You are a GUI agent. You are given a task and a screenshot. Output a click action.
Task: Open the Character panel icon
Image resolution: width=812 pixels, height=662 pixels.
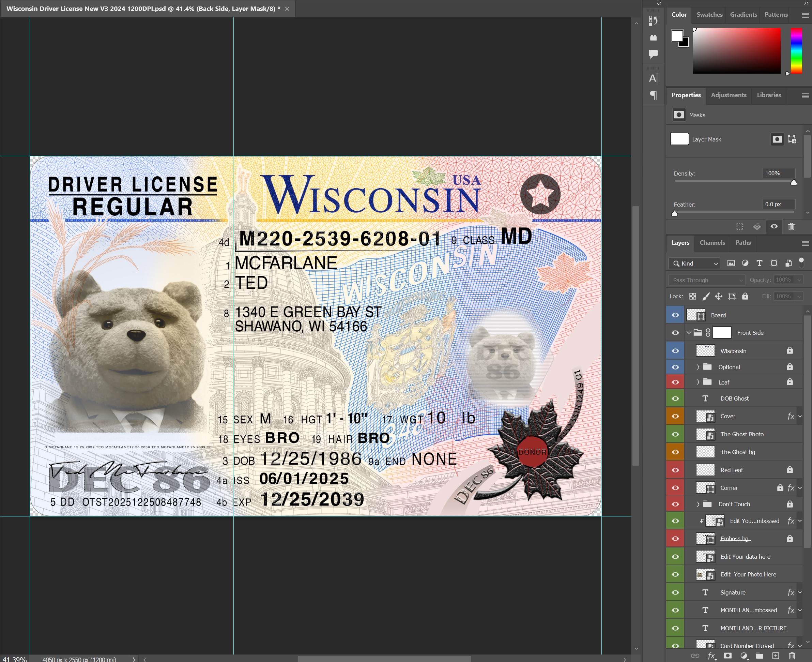tap(653, 78)
